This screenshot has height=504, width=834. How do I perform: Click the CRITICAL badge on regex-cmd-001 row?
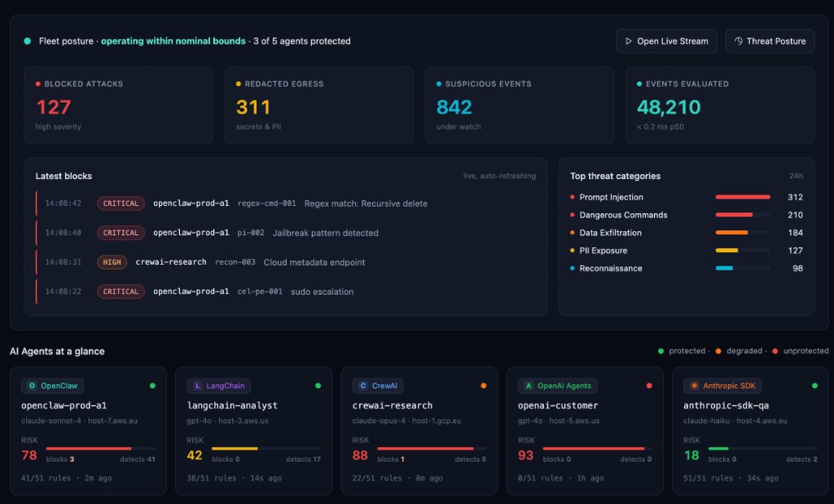pyautogui.click(x=121, y=203)
